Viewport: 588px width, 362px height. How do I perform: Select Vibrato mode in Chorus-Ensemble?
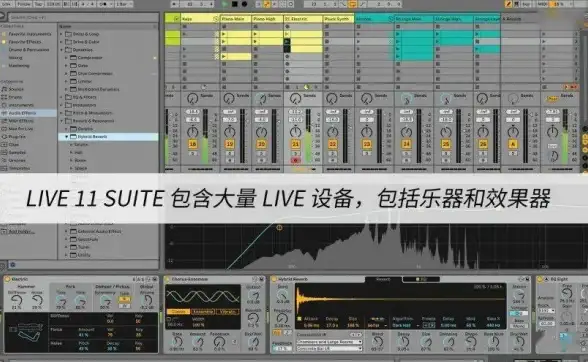[x=228, y=312]
